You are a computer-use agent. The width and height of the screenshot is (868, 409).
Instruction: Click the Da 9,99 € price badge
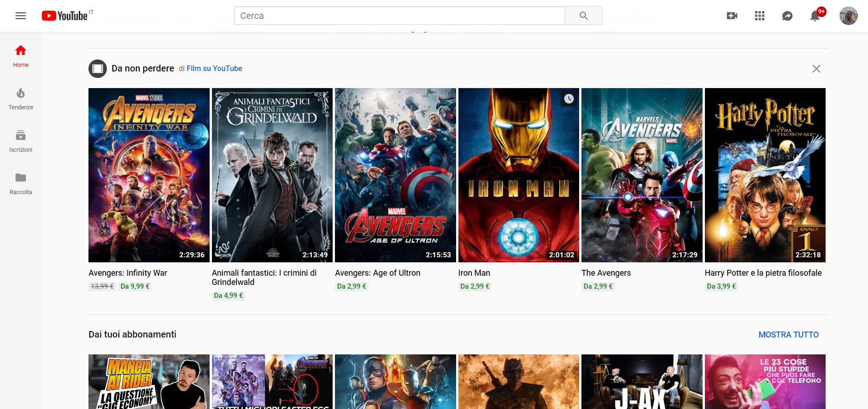tap(135, 286)
